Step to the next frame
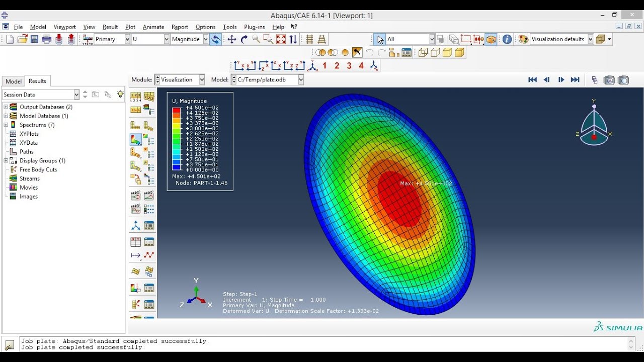This screenshot has width=644, height=362. [x=561, y=80]
